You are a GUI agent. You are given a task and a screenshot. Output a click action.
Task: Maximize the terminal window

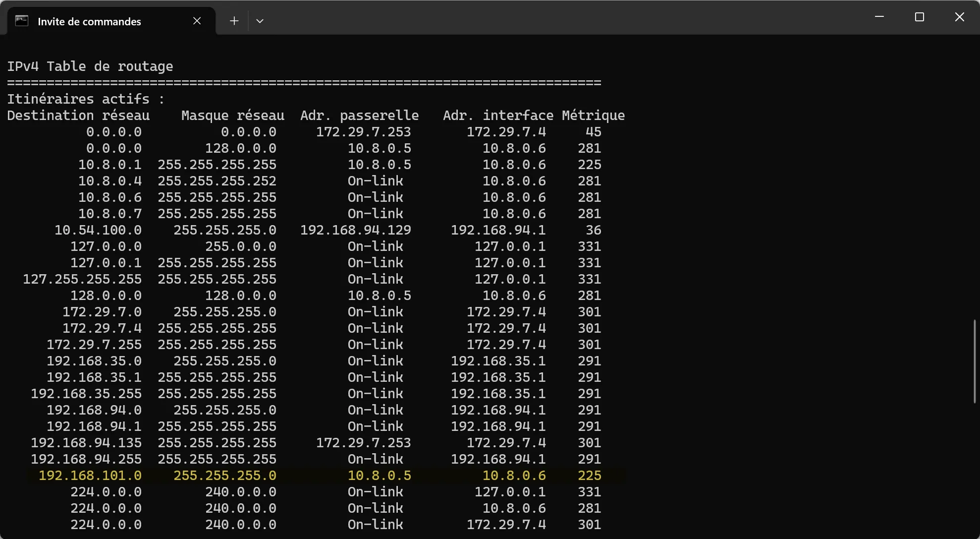pyautogui.click(x=920, y=17)
